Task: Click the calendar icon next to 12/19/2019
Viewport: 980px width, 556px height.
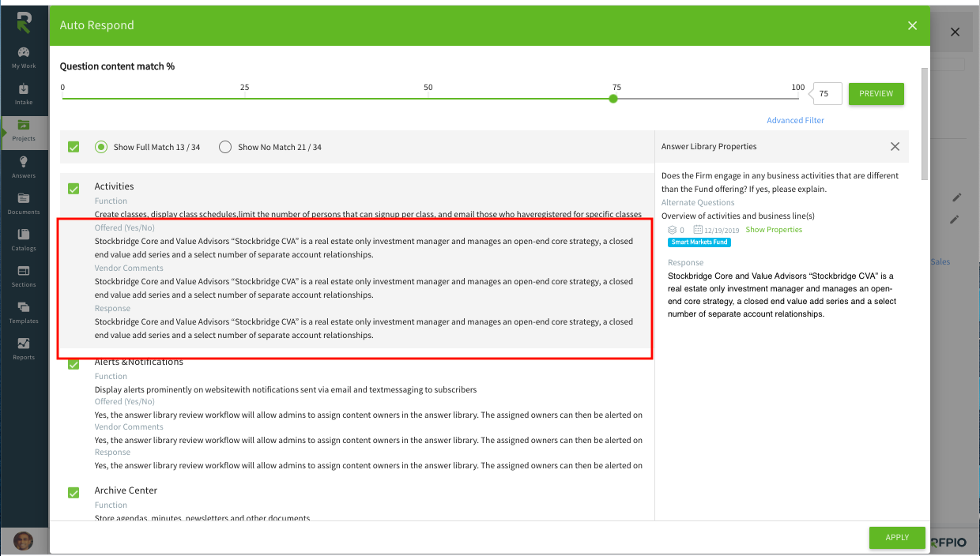Action: click(x=698, y=230)
